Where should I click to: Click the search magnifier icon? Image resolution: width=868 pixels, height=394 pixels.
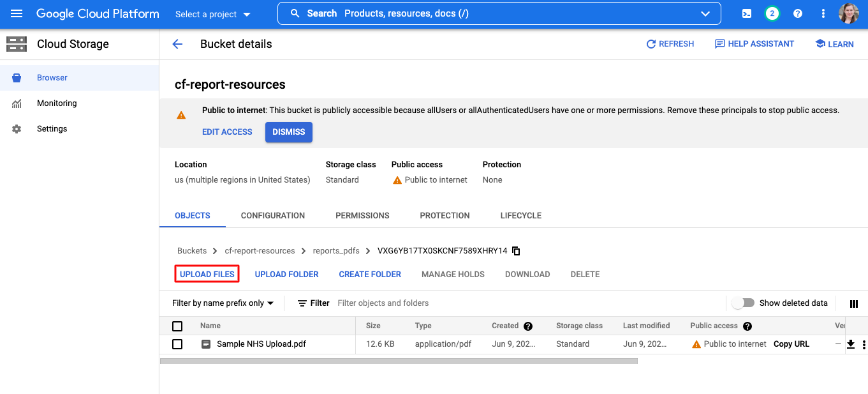[x=295, y=13]
